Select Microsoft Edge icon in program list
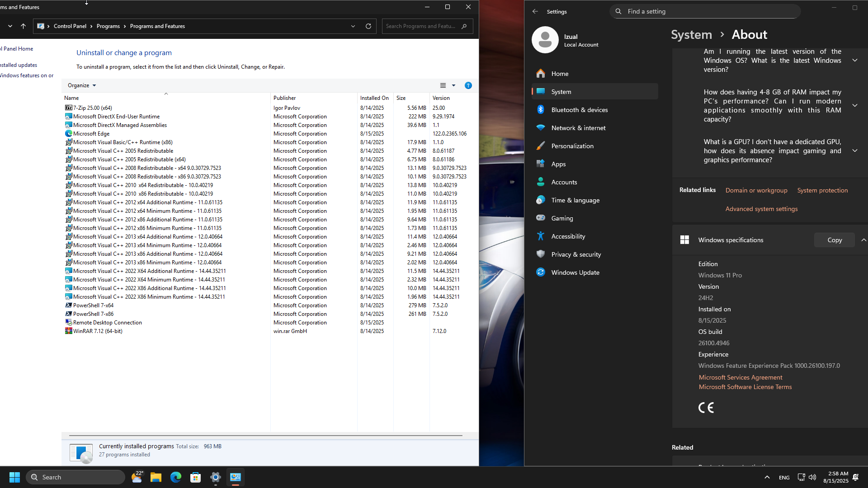 68,134
